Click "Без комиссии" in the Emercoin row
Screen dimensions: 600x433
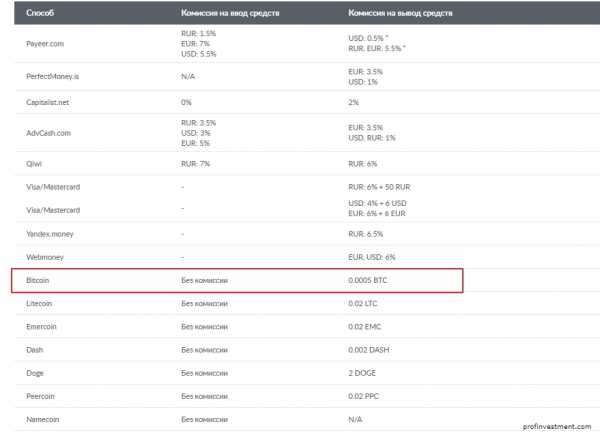coord(204,327)
